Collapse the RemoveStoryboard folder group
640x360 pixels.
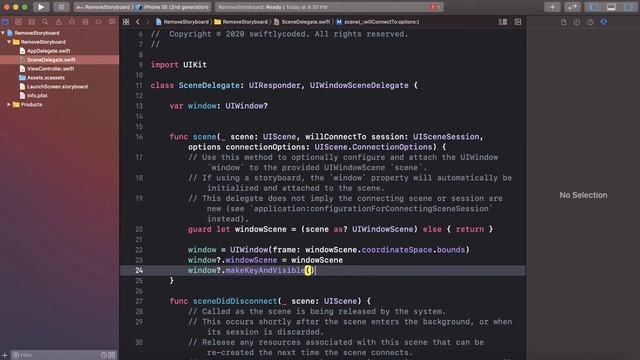(x=9, y=42)
